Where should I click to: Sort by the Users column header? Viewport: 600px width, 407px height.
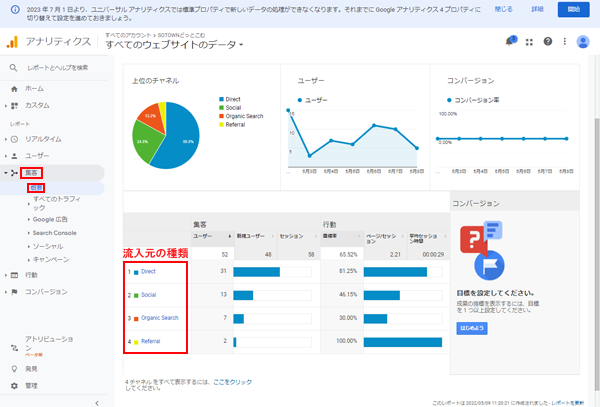212,236
